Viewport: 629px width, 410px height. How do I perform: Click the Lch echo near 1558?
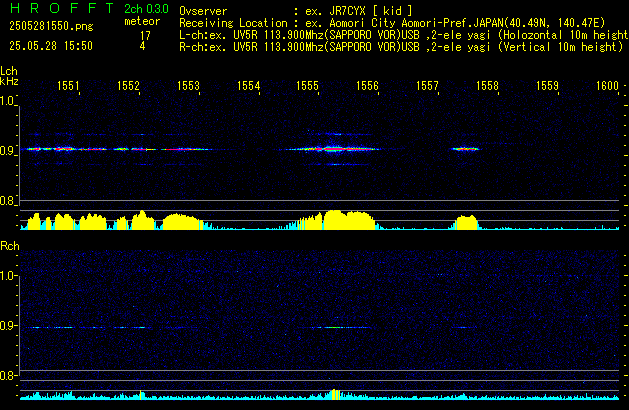(x=465, y=149)
